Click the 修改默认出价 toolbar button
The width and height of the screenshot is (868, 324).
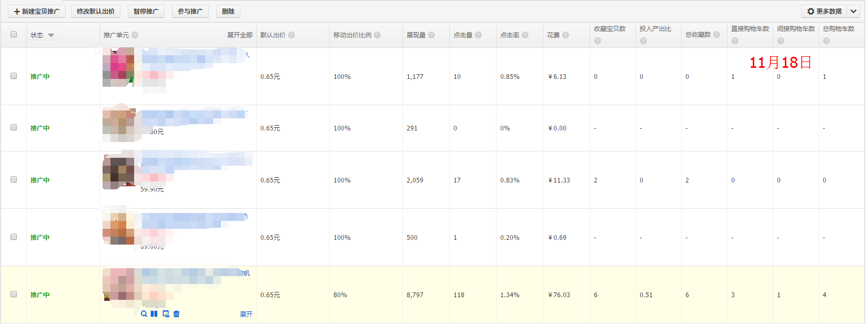(96, 11)
